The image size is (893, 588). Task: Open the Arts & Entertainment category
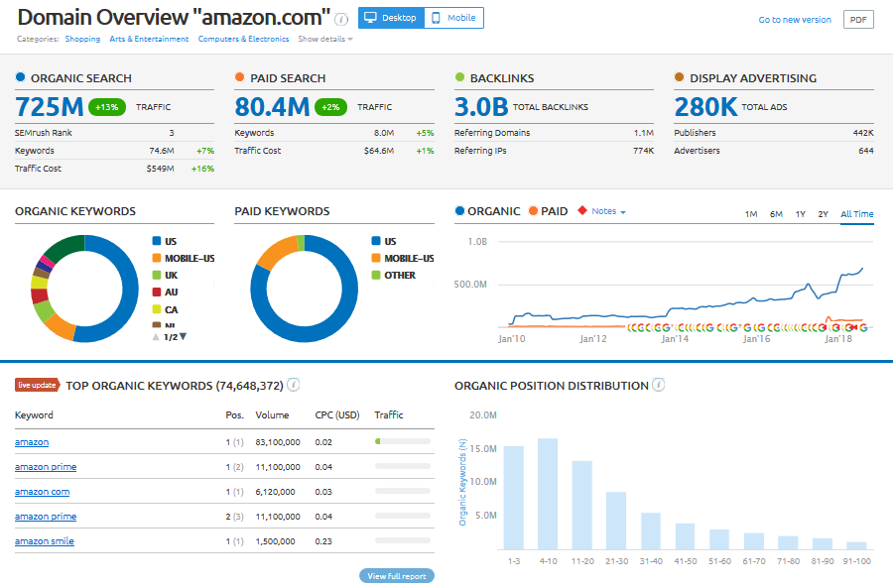[x=149, y=39]
